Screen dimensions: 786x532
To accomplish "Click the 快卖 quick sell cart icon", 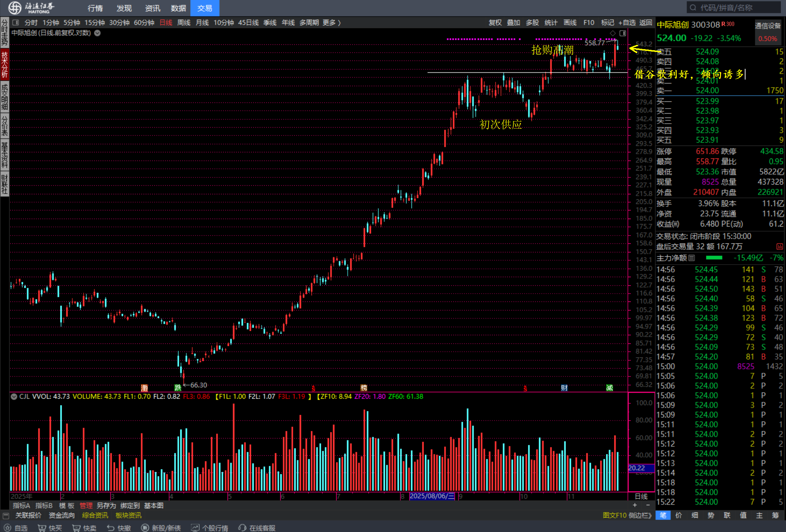I will point(76,528).
